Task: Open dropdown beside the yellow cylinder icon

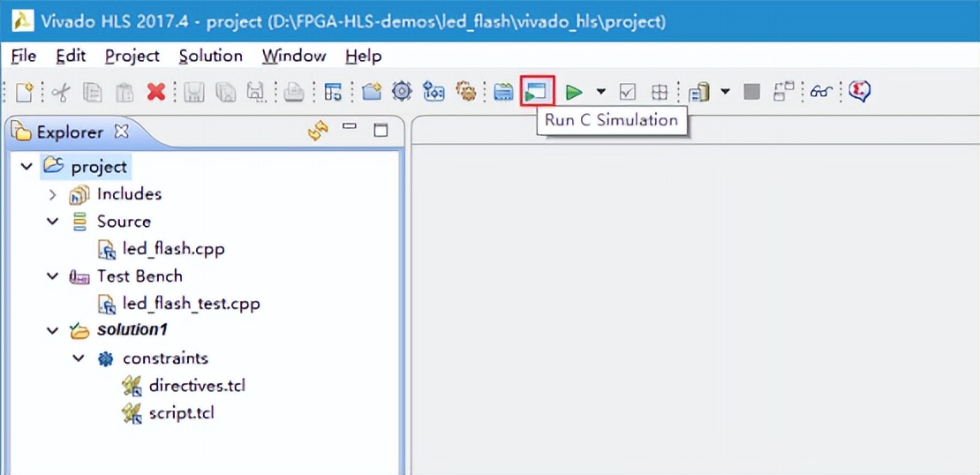Action: (x=725, y=92)
